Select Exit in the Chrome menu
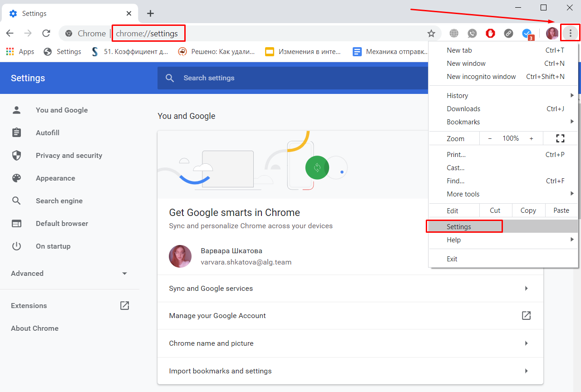581x392 pixels. coord(503,259)
